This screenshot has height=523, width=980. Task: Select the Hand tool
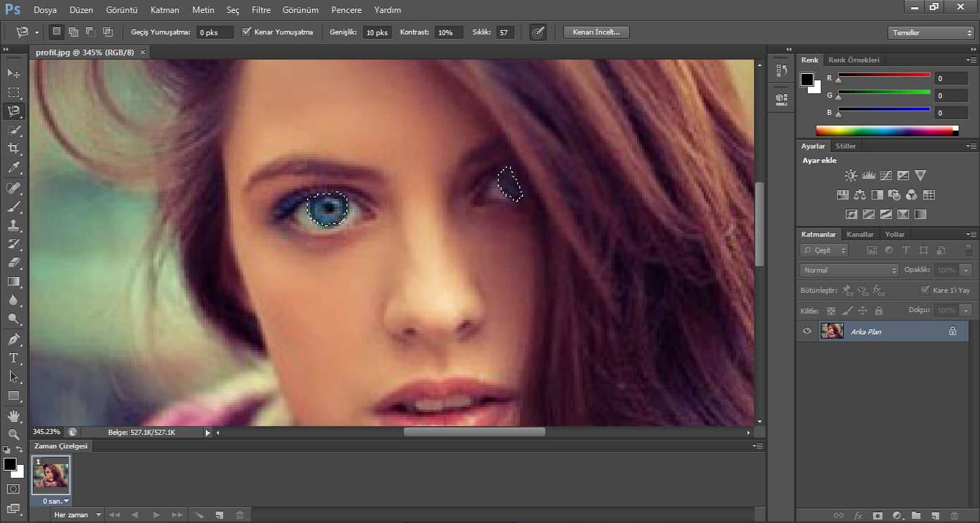[x=14, y=416]
